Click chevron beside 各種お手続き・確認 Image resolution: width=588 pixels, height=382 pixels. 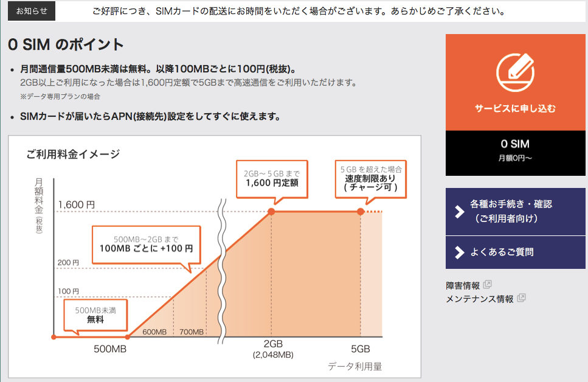(459, 212)
